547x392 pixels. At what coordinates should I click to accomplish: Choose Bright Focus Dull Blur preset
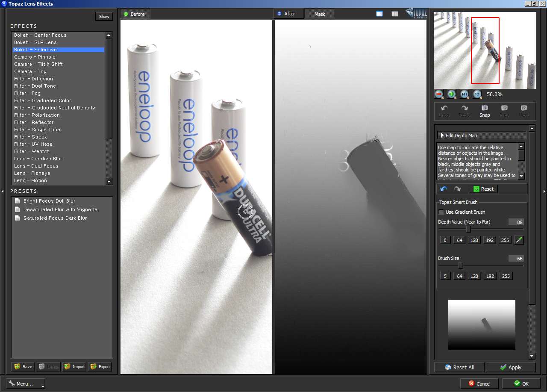click(x=49, y=201)
